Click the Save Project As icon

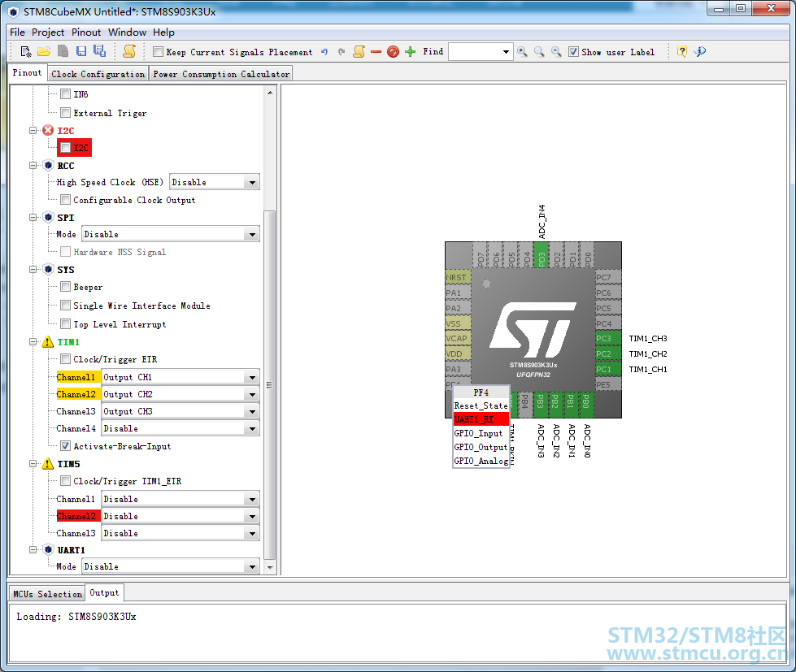tap(99, 51)
